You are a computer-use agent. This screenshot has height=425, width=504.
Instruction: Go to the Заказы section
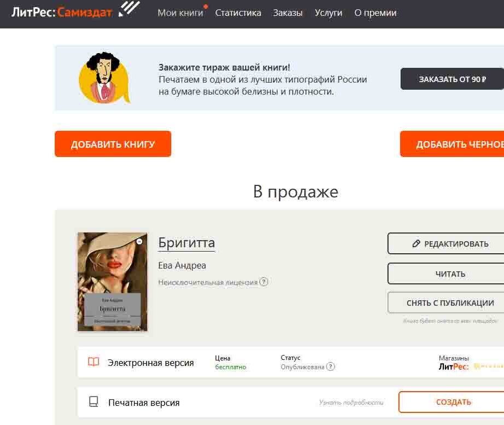coord(288,13)
